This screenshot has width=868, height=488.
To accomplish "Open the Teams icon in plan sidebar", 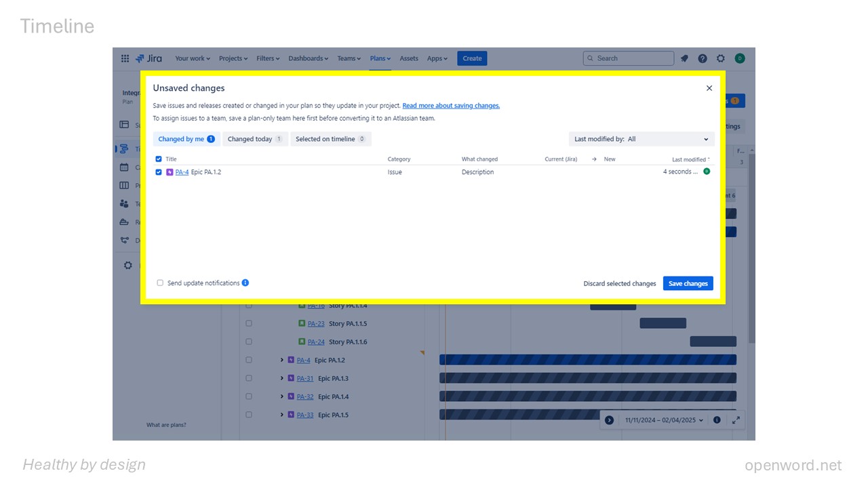I will point(124,203).
